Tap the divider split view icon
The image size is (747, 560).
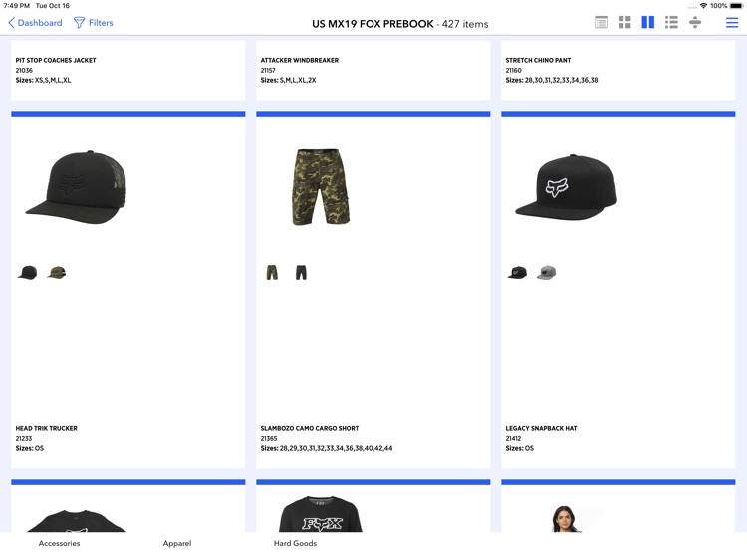tap(695, 22)
